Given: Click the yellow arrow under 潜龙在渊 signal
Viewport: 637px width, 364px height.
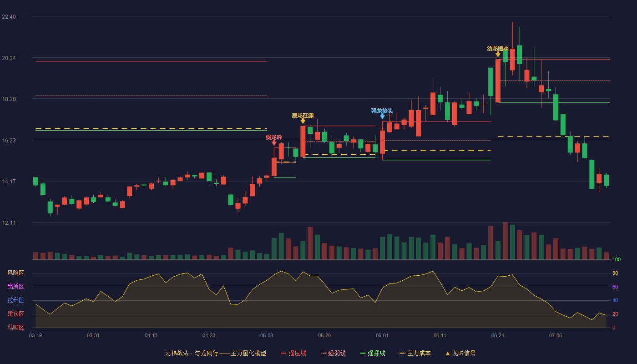Looking at the screenshot, I should click(x=303, y=121).
